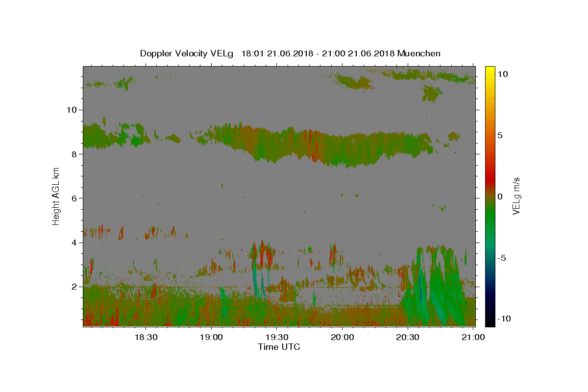Click the colorbar value -10 label
The image size is (588, 392).
coord(504,318)
